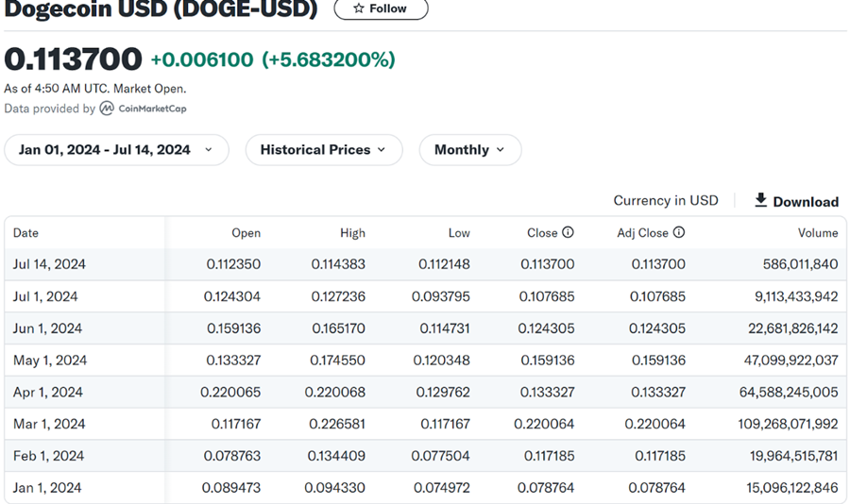Select the May 1, 2024 date cell
Screen dimensions: 850x504
[x=50, y=361]
